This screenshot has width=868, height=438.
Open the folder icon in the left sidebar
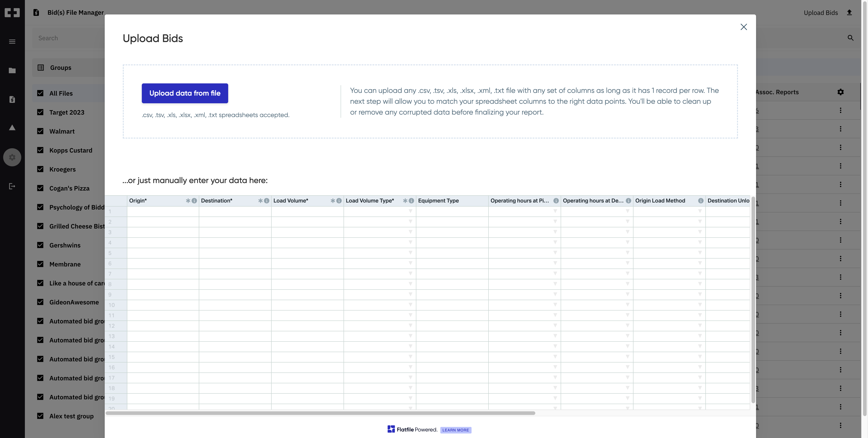(12, 70)
